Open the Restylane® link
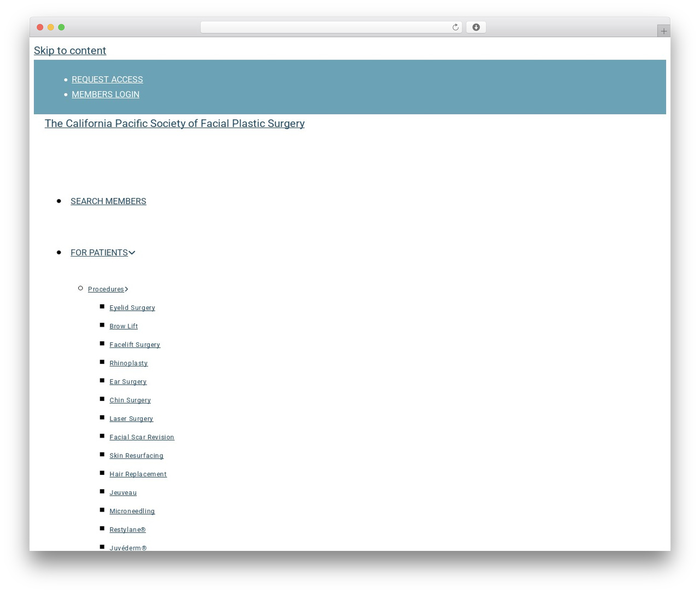The image size is (700, 593). click(127, 530)
